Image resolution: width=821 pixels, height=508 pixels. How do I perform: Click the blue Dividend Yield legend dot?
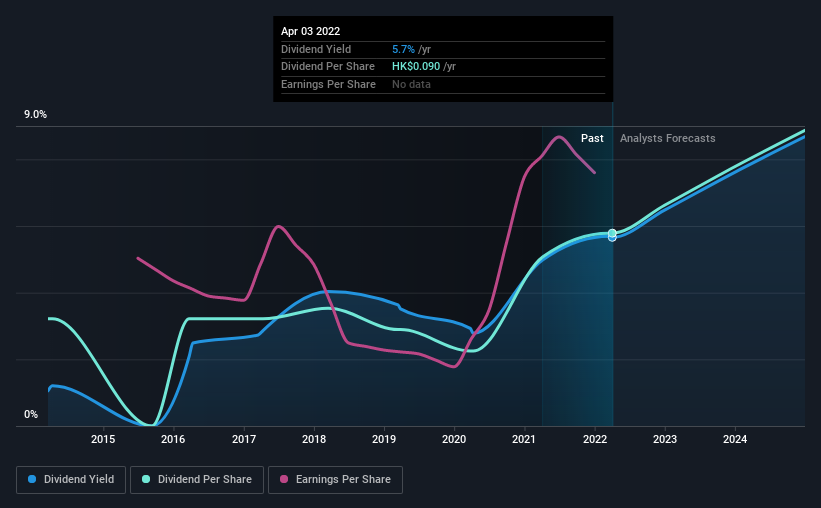[x=32, y=479]
